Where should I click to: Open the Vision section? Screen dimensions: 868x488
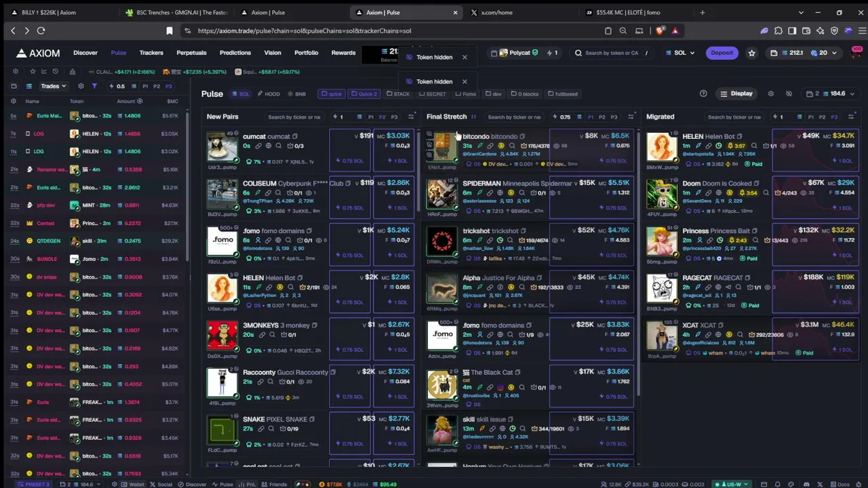coord(273,53)
